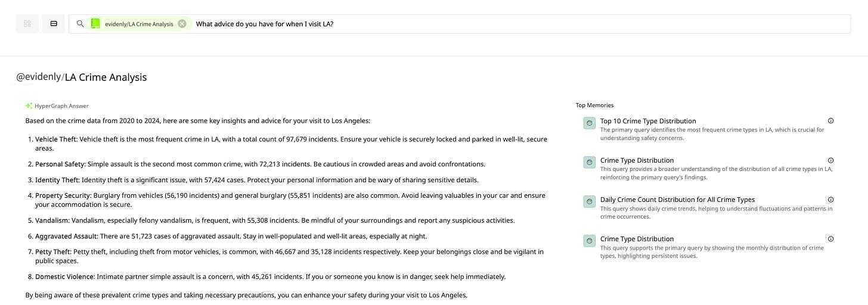Open Crime Type Distribution memory about broader understanding
868x305 pixels.
637,160
